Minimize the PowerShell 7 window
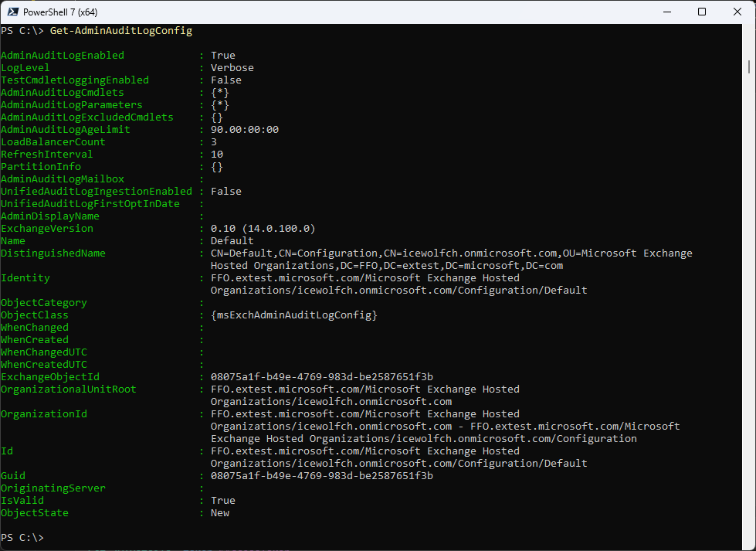Screen dimensions: 756x551 tap(667, 12)
